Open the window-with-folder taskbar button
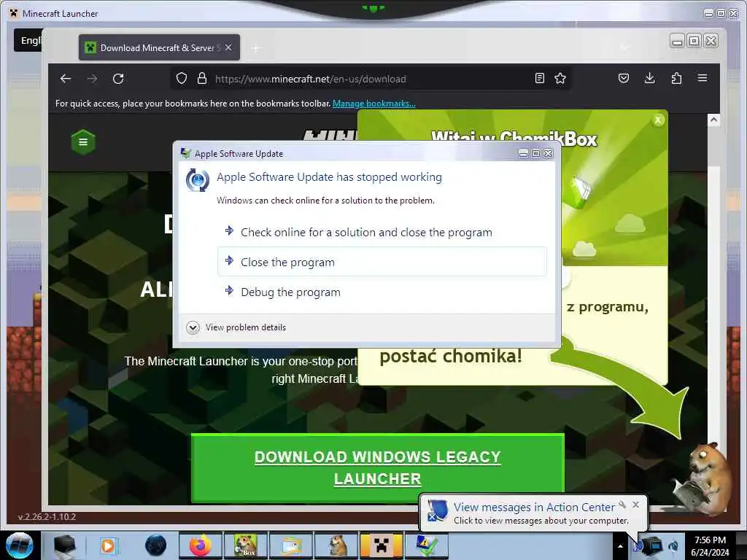Image resolution: width=747 pixels, height=560 pixels. 291,545
